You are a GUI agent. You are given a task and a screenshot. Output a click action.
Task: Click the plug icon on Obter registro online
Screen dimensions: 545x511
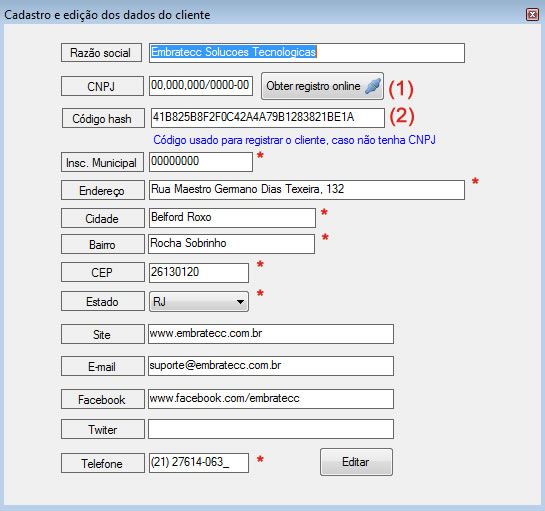click(373, 86)
